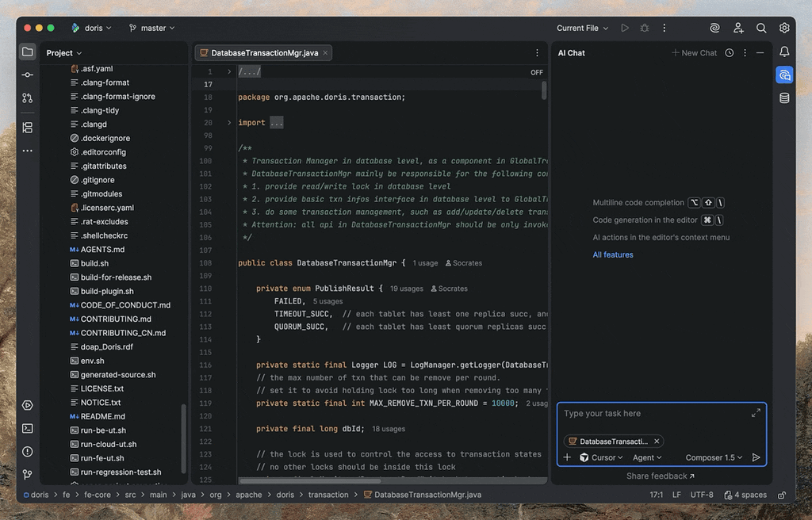Click the transaction breadcrumb in navigation bar
812x520 pixels.
(x=328, y=495)
